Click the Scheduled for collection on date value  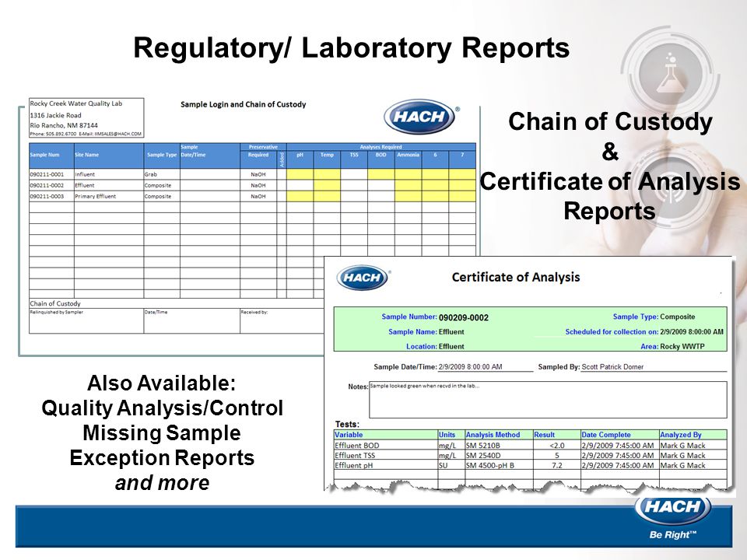click(x=692, y=332)
